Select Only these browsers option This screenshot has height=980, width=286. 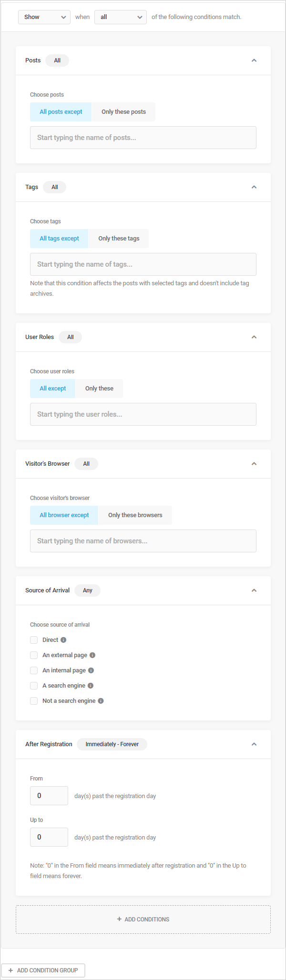[x=135, y=515]
